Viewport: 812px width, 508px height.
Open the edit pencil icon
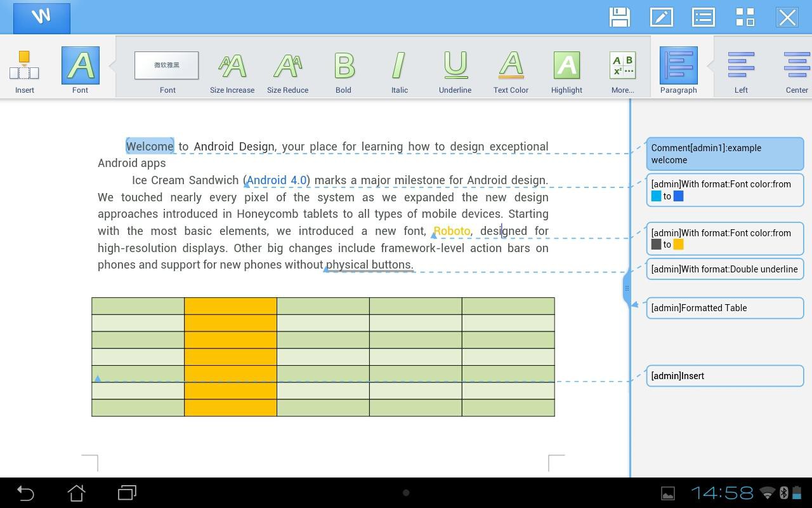click(661, 17)
